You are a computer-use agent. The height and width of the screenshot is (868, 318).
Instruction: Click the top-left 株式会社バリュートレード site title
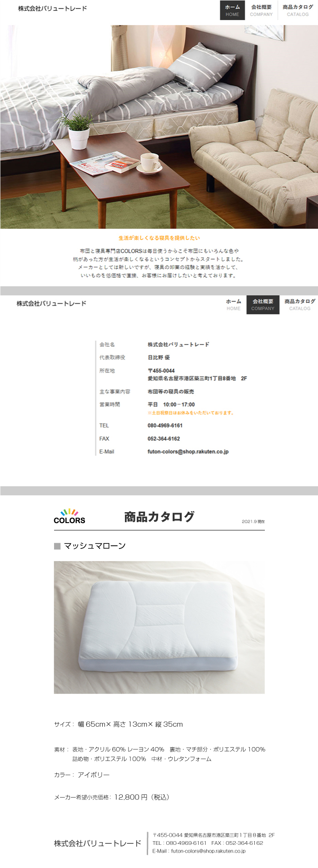pos(53,9)
